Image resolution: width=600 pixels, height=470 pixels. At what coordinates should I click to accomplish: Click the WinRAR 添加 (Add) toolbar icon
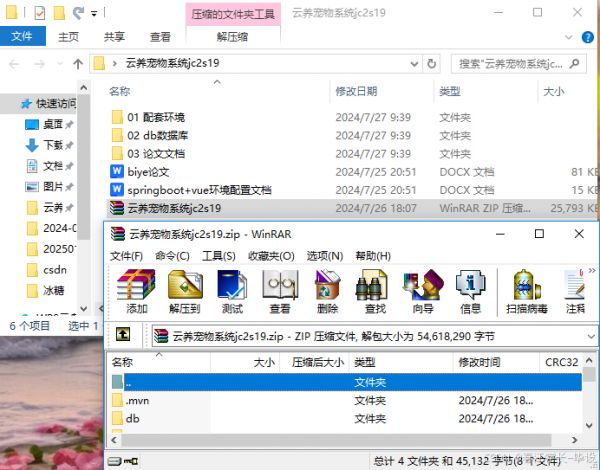(x=136, y=285)
